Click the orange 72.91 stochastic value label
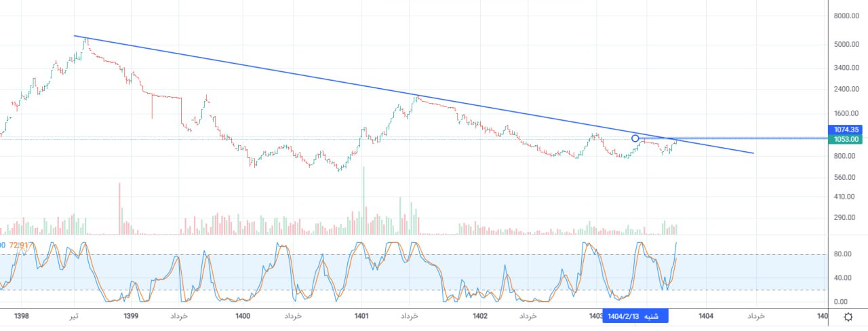 click(19, 245)
